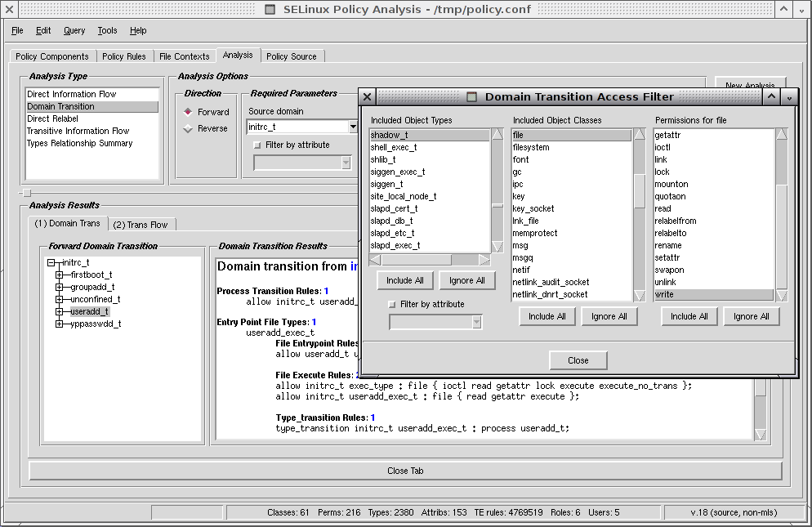Click the Source domain text field

pos(298,127)
